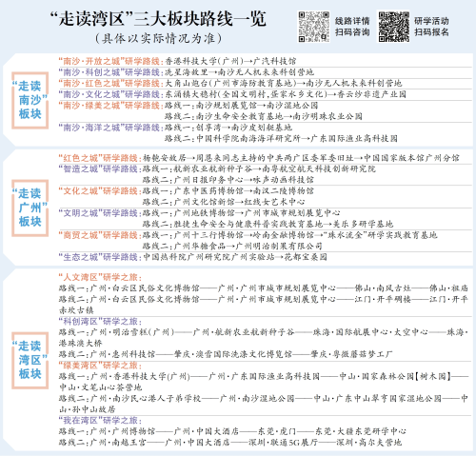Click '大角山炮台(广州市海防教育基地)' text
The image size is (476, 456).
pyautogui.click(x=230, y=83)
